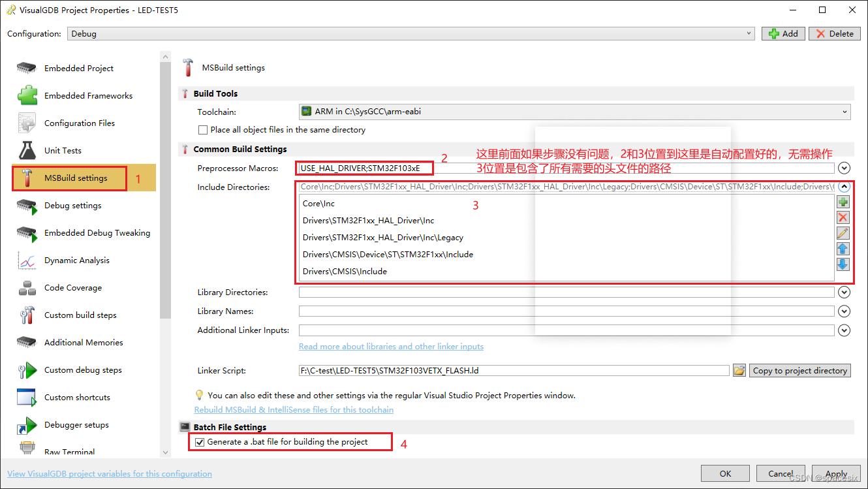
Task: Click the Embedded Debug Tweaking icon
Action: [27, 233]
